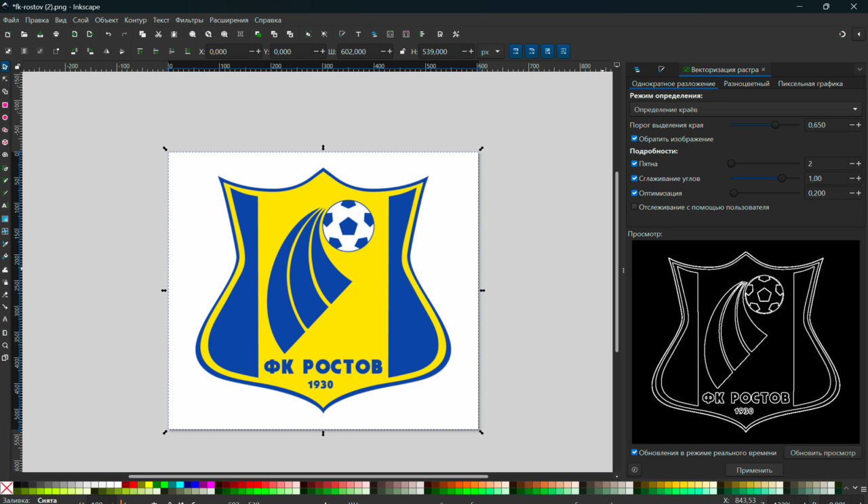Viewport: 868px width, 504px height.
Task: Click the 'Обновить просмотр' button
Action: click(823, 452)
